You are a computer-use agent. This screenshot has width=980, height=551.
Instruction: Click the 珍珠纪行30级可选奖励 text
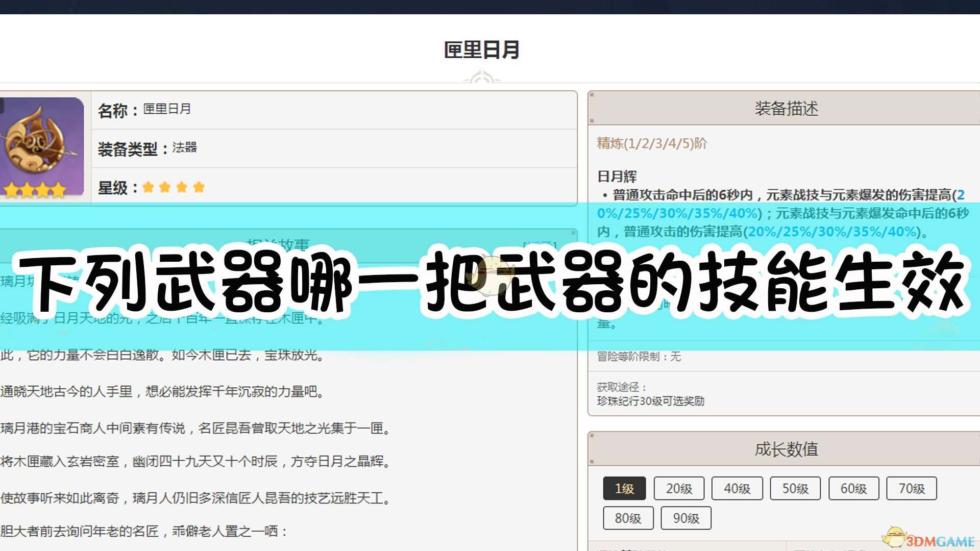[650, 401]
